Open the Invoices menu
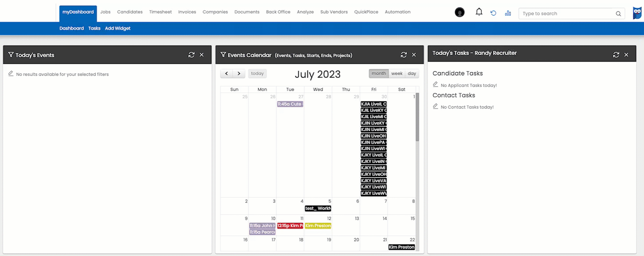This screenshot has width=644, height=256. point(187,12)
